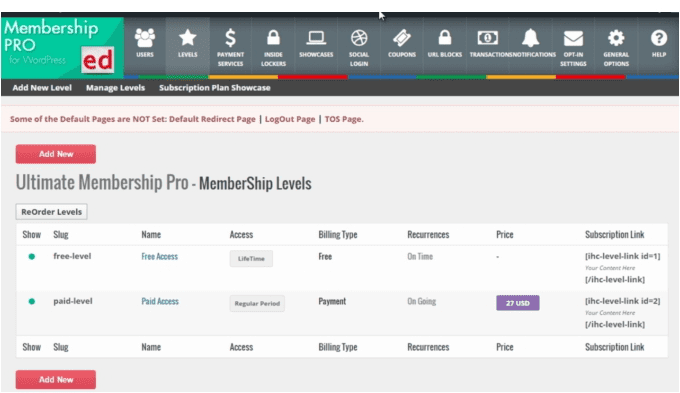
Task: Click the Free billing type cell
Action: click(325, 256)
